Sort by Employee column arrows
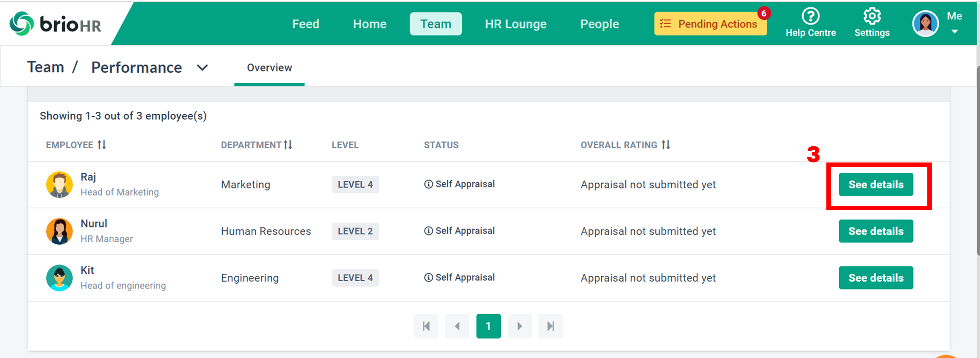980x358 pixels. coord(101,145)
